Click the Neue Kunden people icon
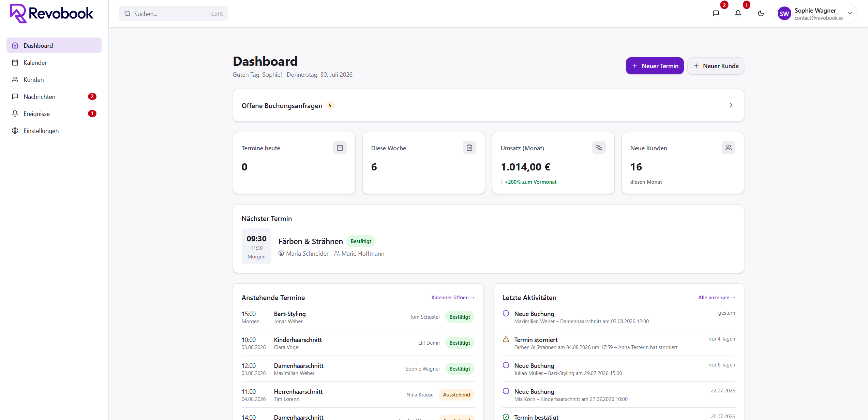The width and height of the screenshot is (868, 420). click(729, 148)
